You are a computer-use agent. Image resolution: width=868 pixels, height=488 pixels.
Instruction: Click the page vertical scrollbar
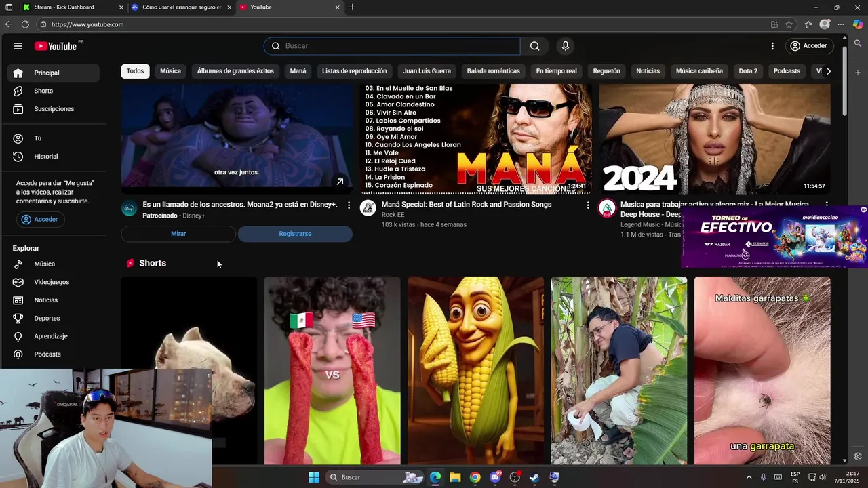coord(844,81)
